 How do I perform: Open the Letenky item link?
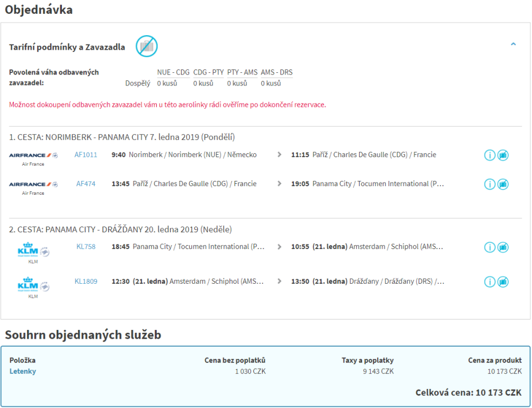point(23,372)
